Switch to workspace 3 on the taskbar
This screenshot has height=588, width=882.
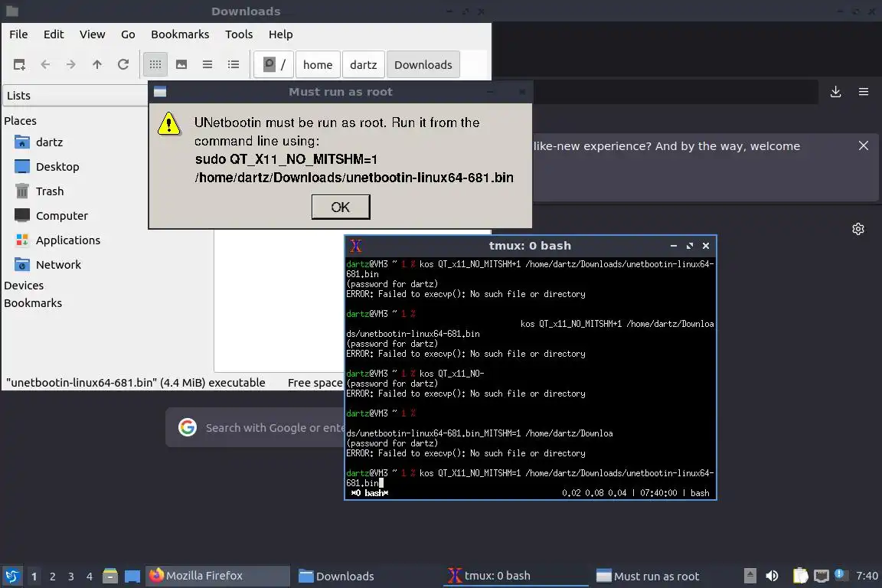(71, 577)
